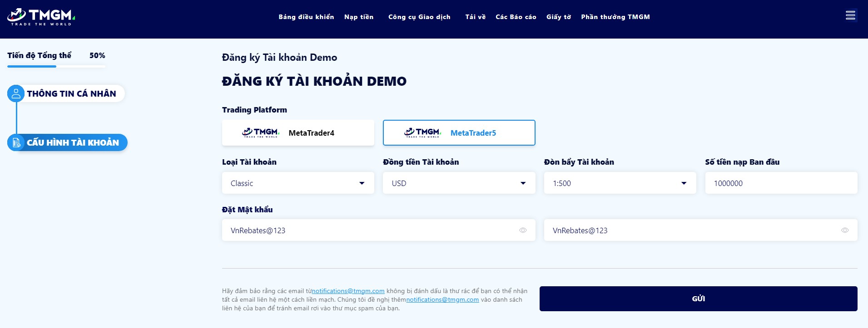The width and height of the screenshot is (868, 328).
Task: Open the hamburger menu icon
Action: click(x=850, y=15)
